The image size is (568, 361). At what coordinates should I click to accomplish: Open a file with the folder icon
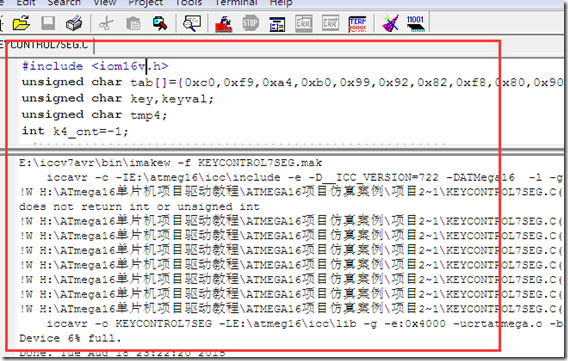22,24
